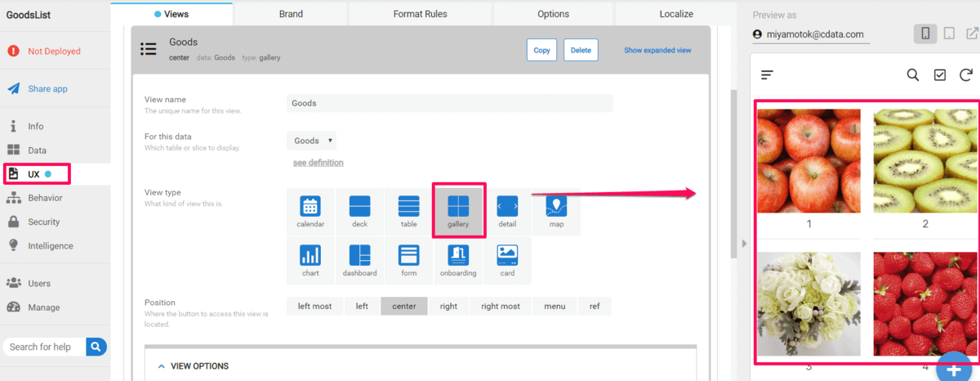This screenshot has height=381, width=980.
Task: Click the Search for help field
Action: pos(44,347)
